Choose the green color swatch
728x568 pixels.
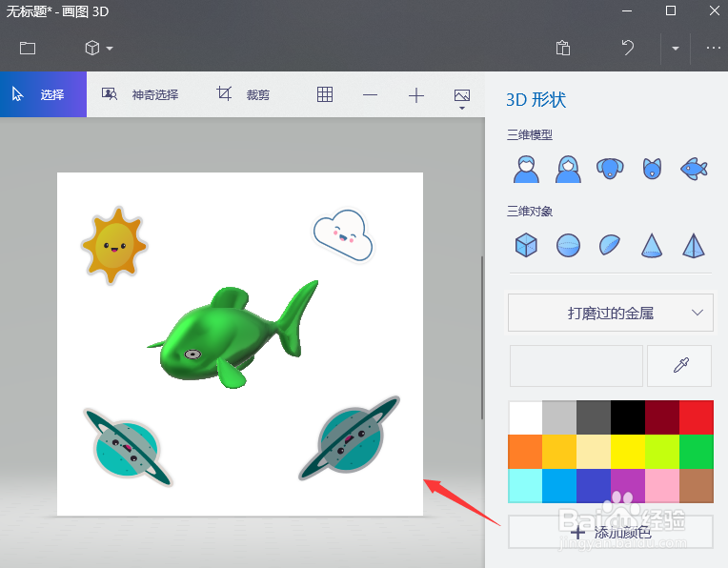[697, 452]
